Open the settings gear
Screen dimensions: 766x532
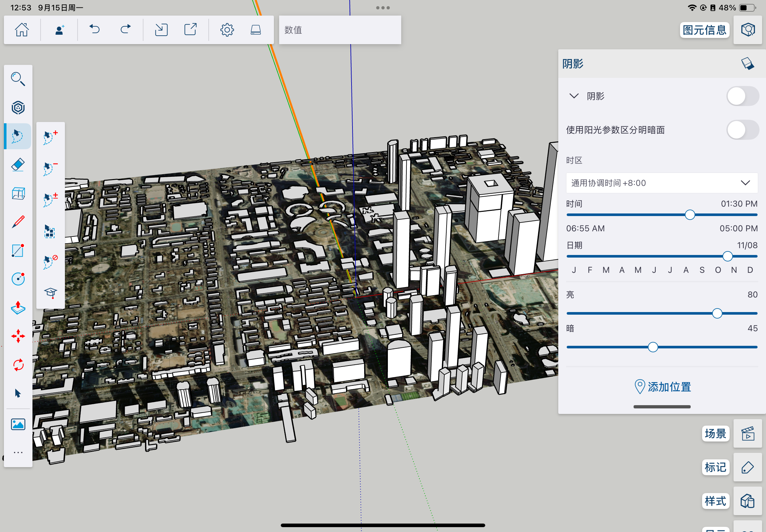tap(227, 30)
